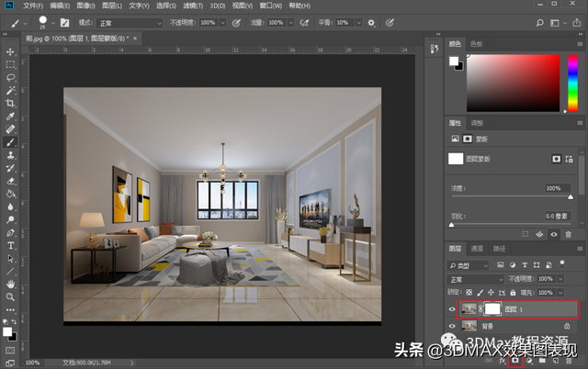This screenshot has height=369, width=588.
Task: Select the Zoom tool
Action: tap(10, 297)
